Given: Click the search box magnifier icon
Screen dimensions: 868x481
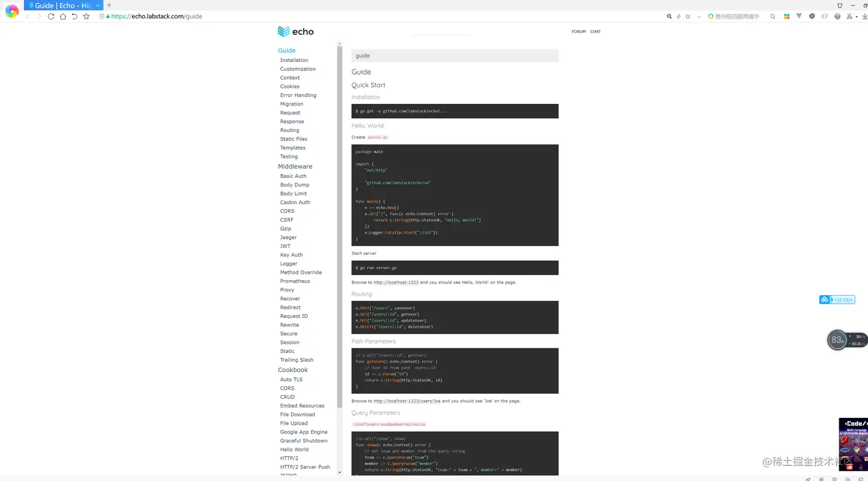Looking at the screenshot, I should click(773, 17).
